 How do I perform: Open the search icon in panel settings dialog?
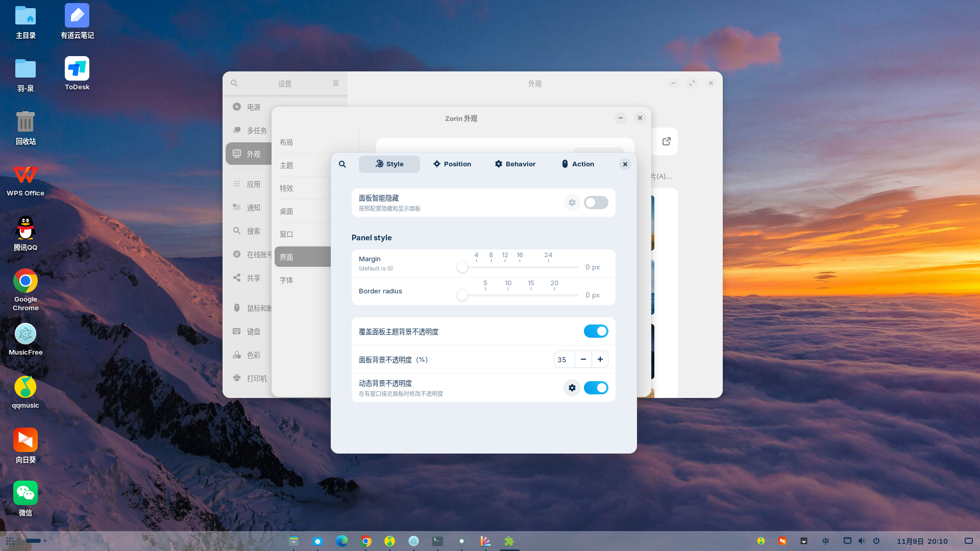(x=342, y=164)
